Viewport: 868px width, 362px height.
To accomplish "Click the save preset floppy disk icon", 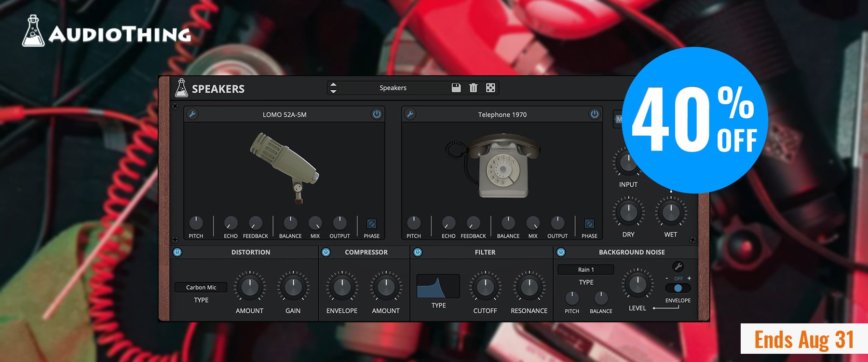I will click(x=456, y=87).
